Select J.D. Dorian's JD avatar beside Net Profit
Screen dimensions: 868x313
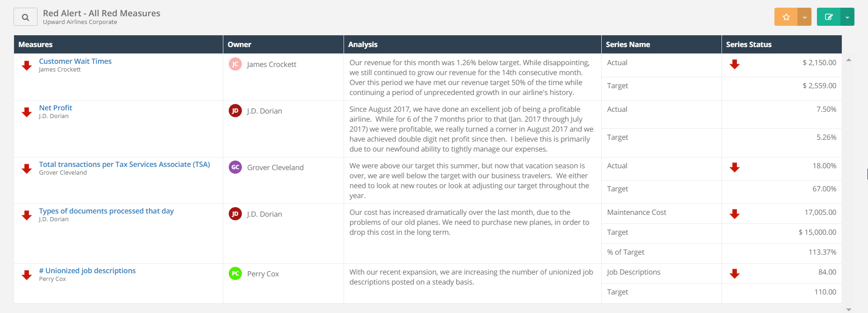tap(235, 110)
